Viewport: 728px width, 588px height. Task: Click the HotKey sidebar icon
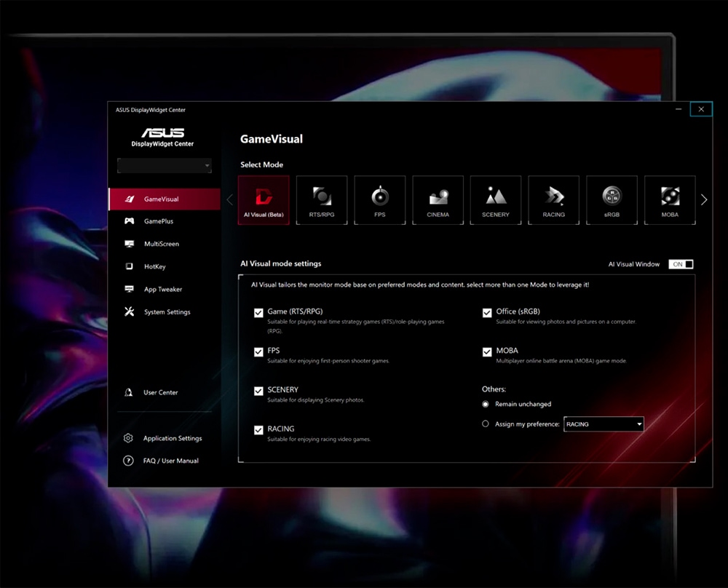[130, 266]
